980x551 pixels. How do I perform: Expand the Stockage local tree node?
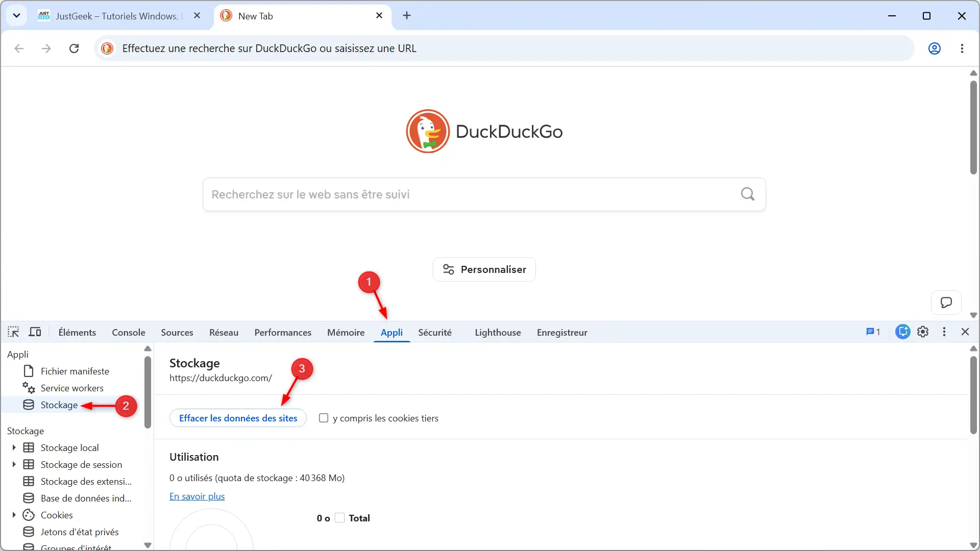(x=14, y=447)
